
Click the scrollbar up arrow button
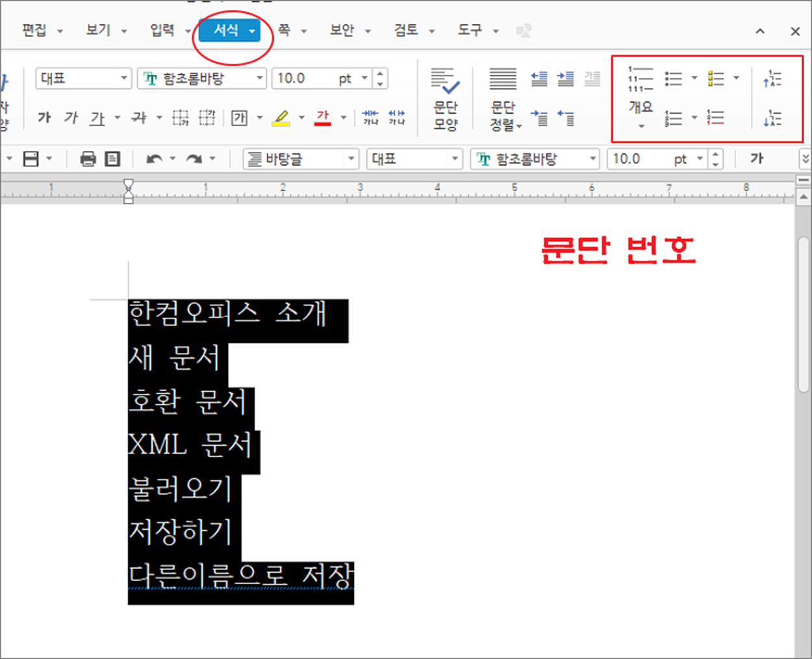click(804, 197)
